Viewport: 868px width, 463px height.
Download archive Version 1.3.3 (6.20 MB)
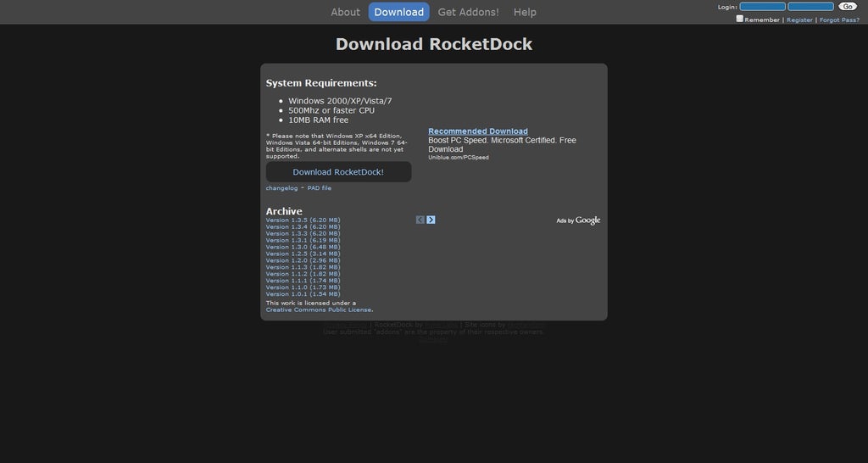tap(303, 233)
